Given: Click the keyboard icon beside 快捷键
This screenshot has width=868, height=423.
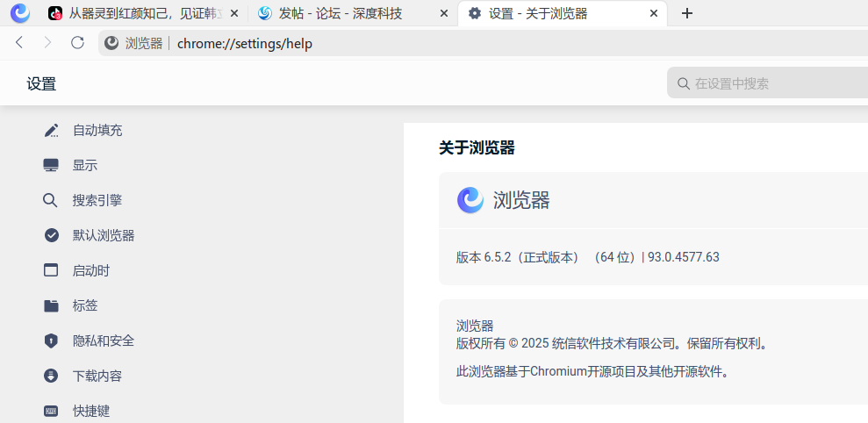Looking at the screenshot, I should pos(51,411).
